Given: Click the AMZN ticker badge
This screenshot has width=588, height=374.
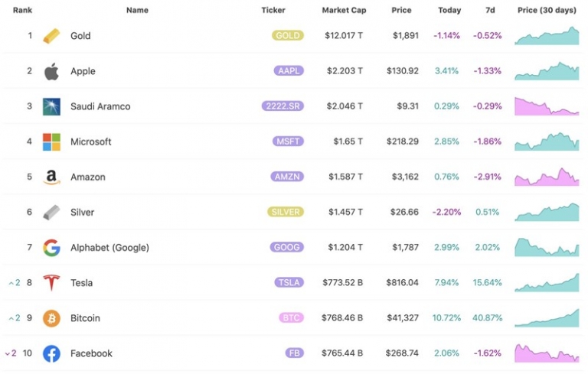Looking at the screenshot, I should point(287,177).
